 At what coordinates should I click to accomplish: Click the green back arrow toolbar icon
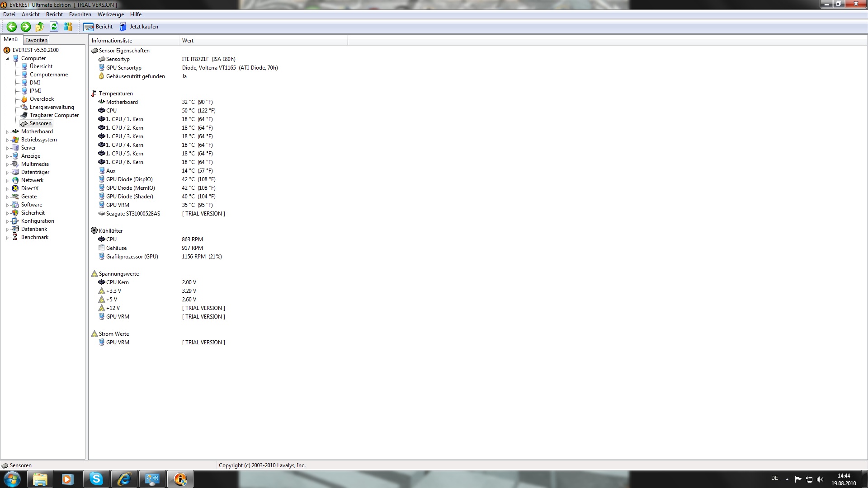click(x=12, y=27)
